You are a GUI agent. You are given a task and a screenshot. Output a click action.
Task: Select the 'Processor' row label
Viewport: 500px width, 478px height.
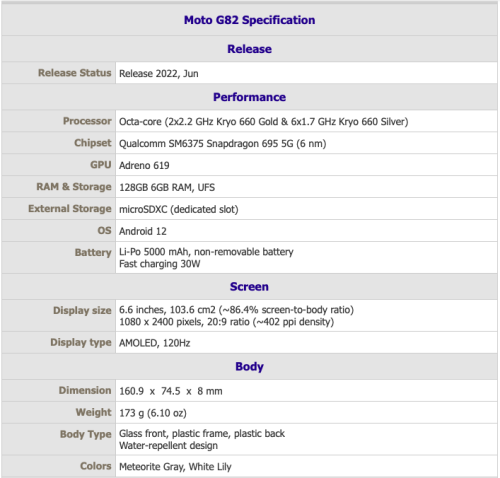[87, 121]
